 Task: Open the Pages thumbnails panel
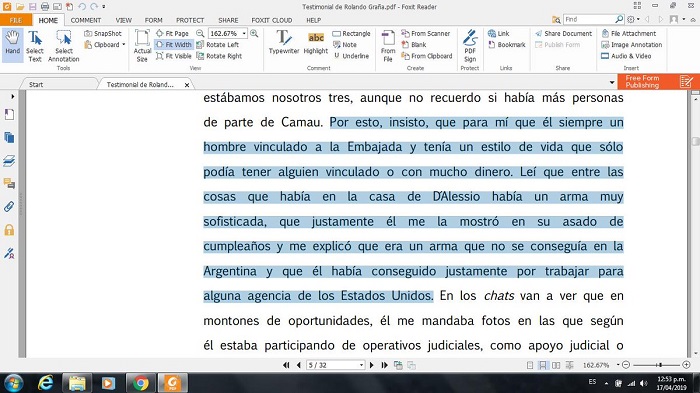coord(9,138)
